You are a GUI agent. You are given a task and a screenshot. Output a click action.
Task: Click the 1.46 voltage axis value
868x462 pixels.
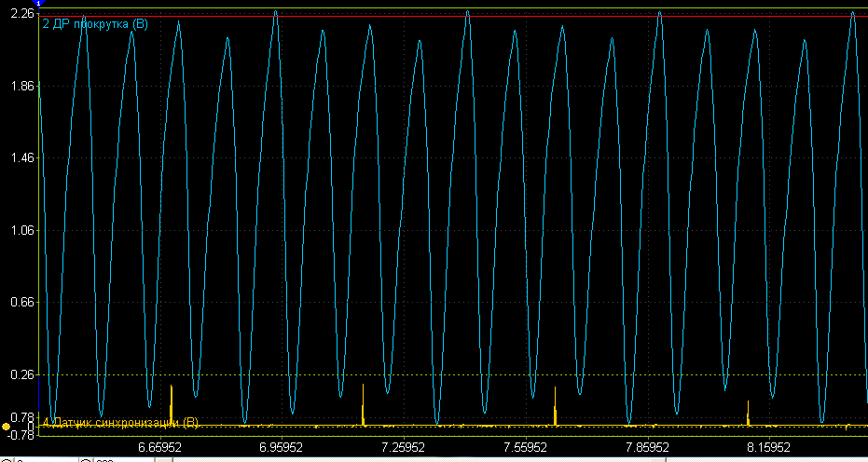pos(21,158)
